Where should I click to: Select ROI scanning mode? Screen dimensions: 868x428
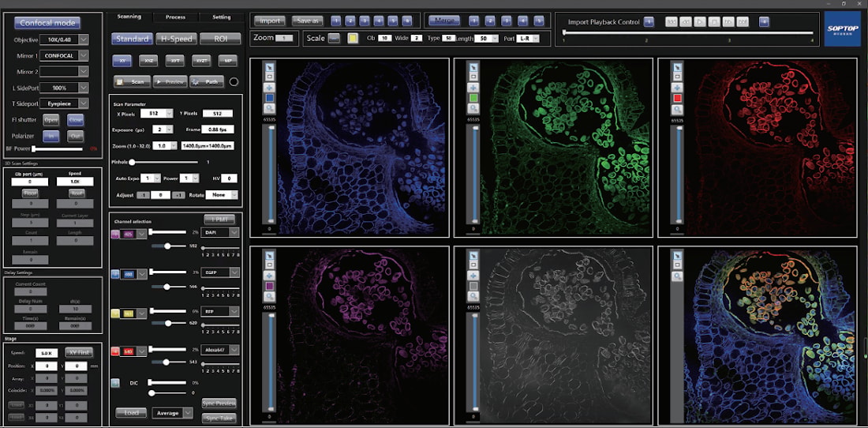pyautogui.click(x=220, y=39)
